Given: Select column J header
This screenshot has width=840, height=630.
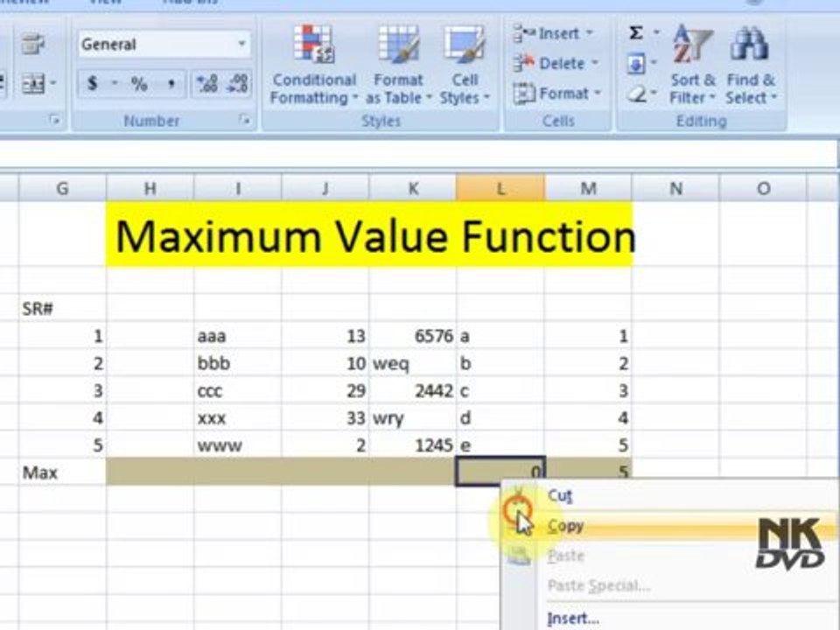Looking at the screenshot, I should click(x=325, y=188).
